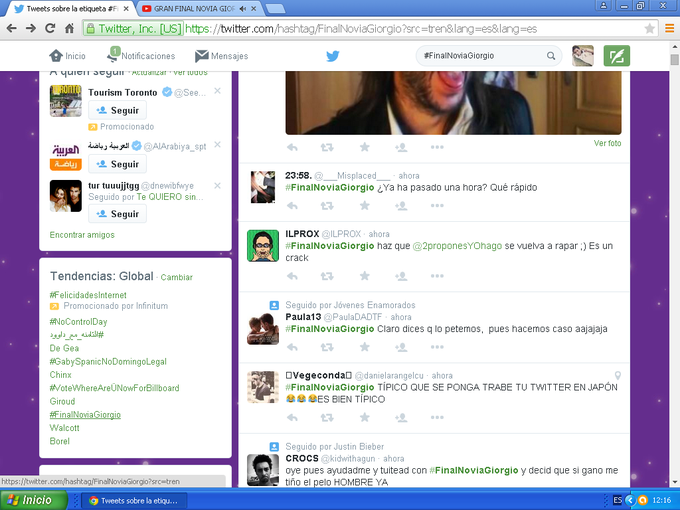680x510 pixels.
Task: Dismiss the tur tuuujjtgg suggestion
Action: [x=217, y=186]
